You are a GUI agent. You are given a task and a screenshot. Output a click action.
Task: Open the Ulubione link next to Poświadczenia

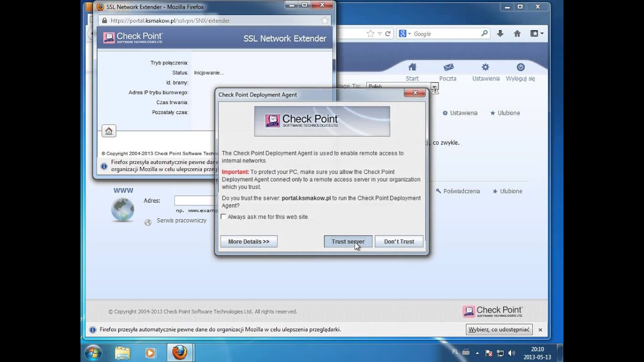pyautogui.click(x=507, y=191)
